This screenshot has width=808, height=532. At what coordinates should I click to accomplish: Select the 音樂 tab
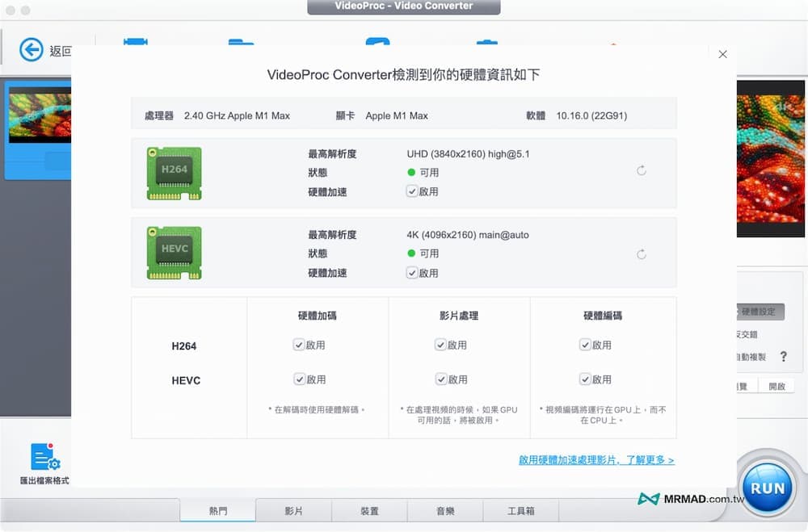tap(445, 510)
